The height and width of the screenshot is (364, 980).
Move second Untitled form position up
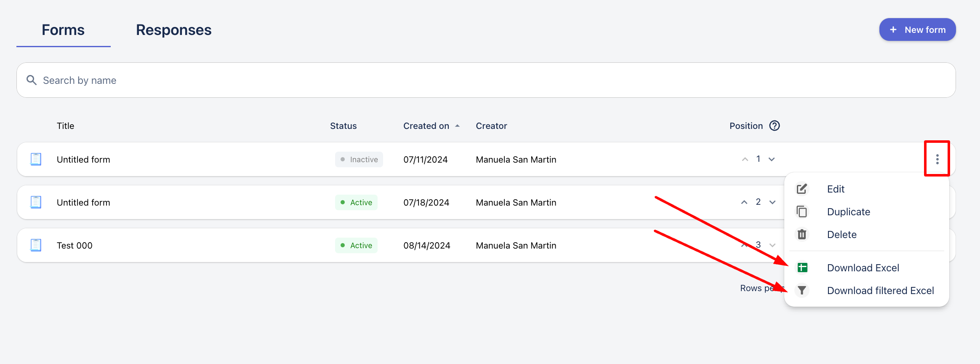coord(744,202)
